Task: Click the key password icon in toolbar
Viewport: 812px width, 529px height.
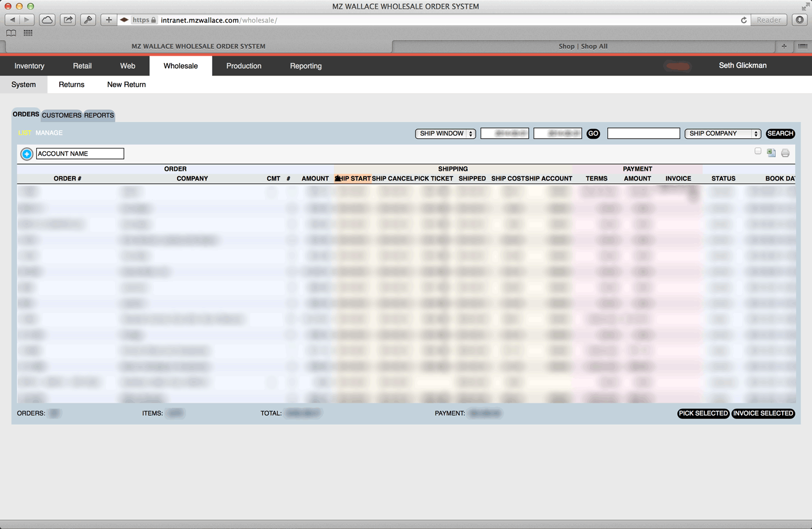Action: coord(88,20)
